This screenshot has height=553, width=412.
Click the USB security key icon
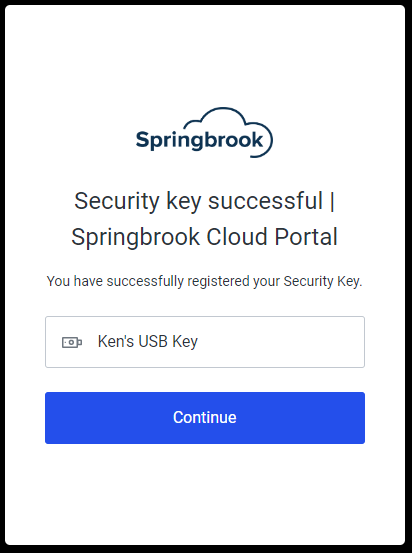coord(72,342)
